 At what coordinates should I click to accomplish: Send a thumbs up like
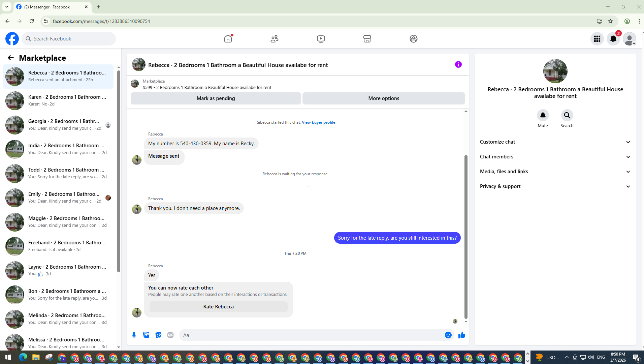[462, 335]
